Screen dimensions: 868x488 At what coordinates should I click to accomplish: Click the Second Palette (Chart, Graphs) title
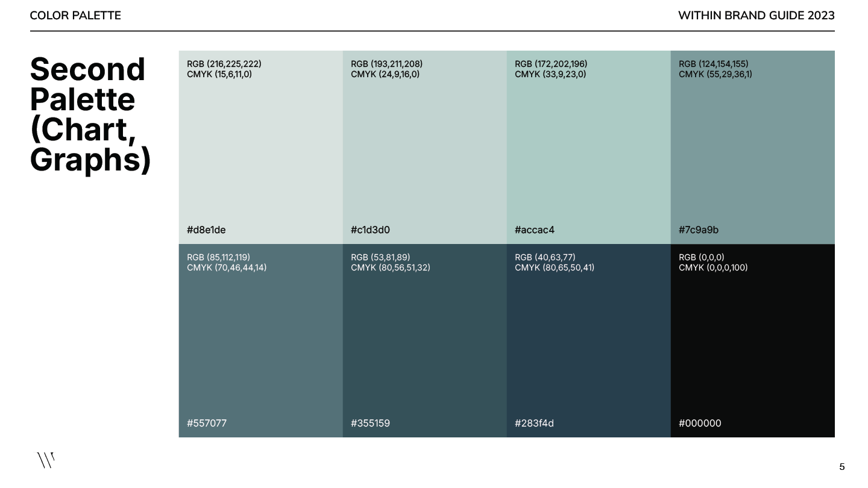tap(90, 114)
